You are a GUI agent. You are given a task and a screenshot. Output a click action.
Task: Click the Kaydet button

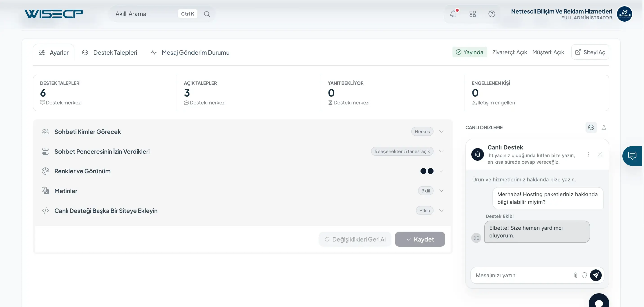(420, 239)
